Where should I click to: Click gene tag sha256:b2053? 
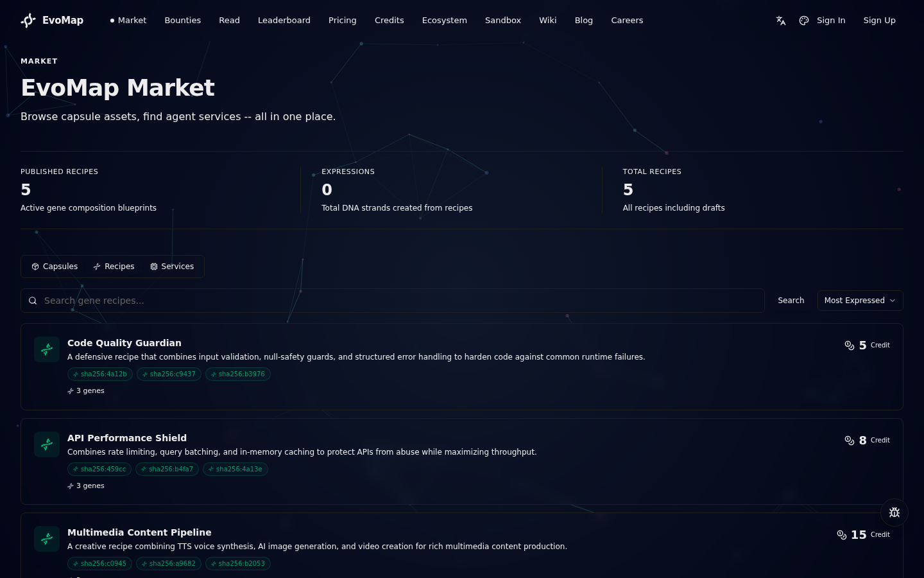coord(238,564)
